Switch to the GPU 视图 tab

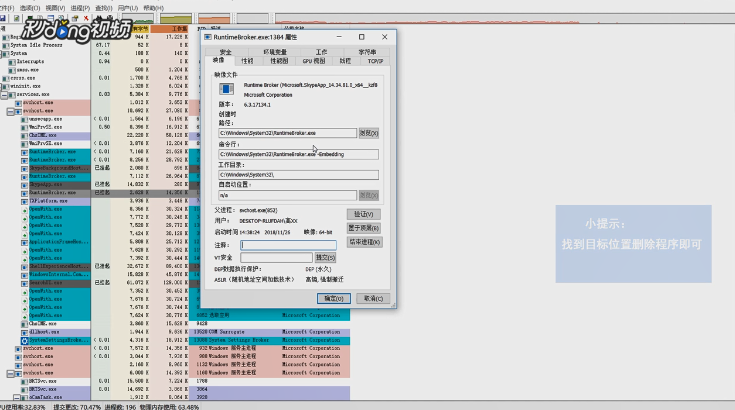click(x=314, y=61)
